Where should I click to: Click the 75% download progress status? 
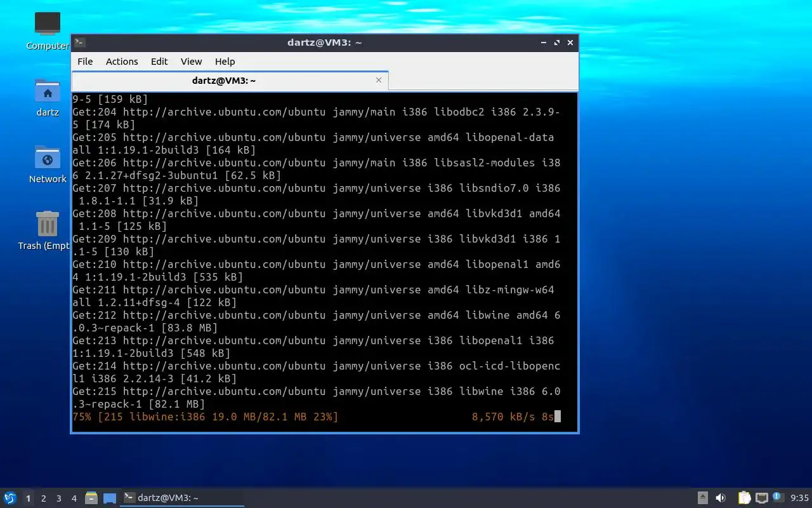tap(206, 417)
